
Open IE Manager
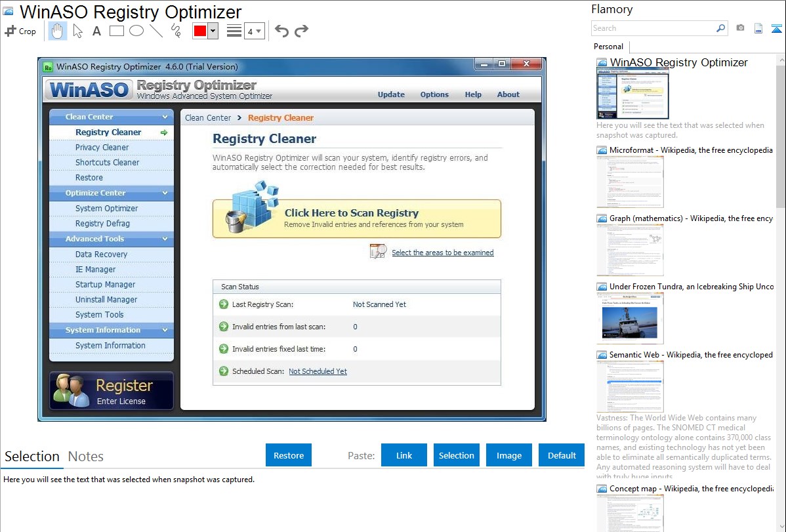click(x=112, y=269)
